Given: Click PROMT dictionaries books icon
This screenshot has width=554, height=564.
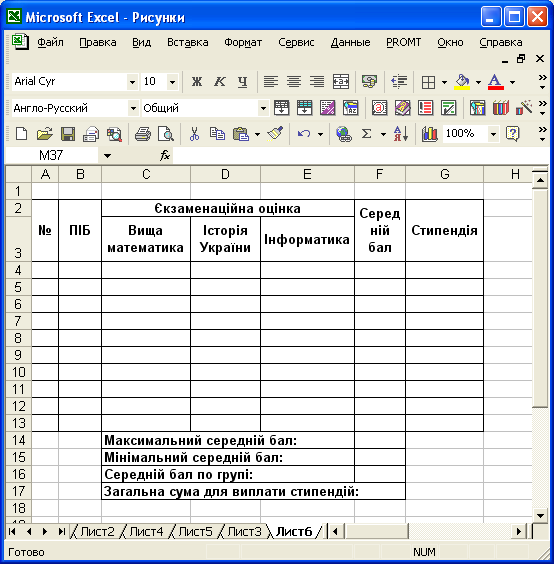Looking at the screenshot, I should pos(501,108).
